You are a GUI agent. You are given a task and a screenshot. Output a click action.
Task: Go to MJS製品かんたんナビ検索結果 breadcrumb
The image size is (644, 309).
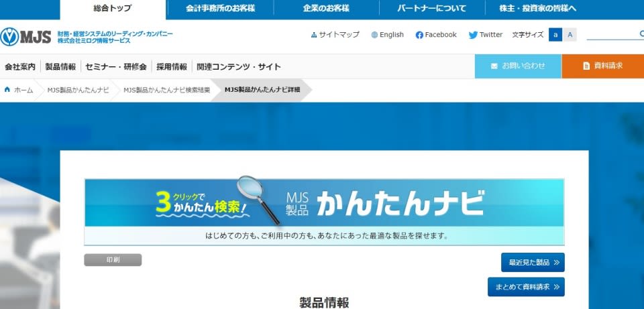pyautogui.click(x=167, y=90)
